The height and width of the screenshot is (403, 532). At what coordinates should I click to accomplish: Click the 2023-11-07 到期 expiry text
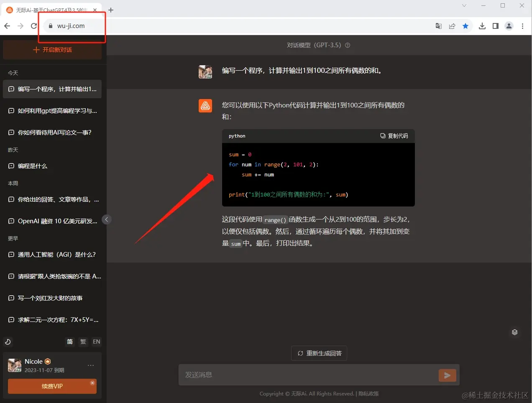44,370
